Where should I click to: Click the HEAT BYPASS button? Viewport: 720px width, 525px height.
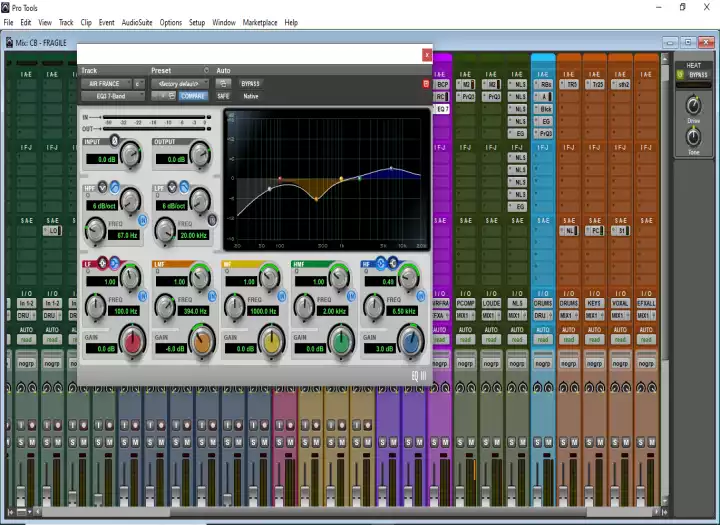pyautogui.click(x=698, y=75)
